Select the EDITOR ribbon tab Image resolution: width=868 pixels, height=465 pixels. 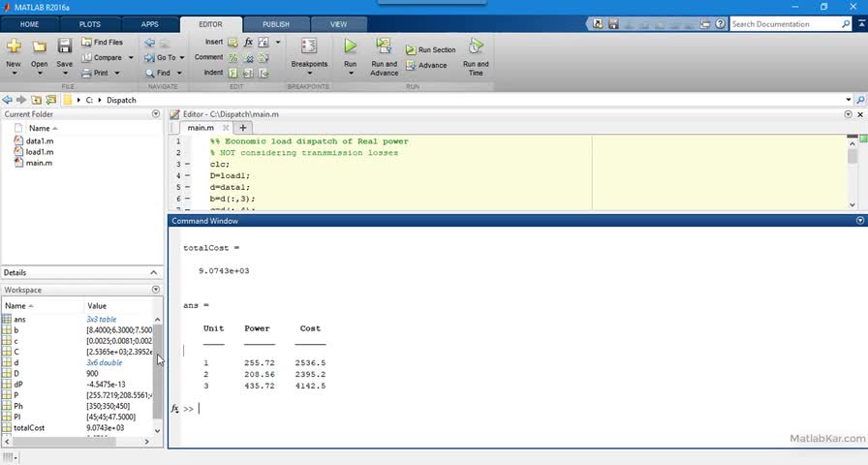point(210,24)
